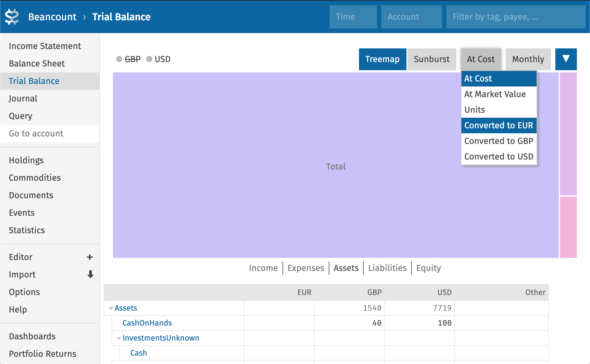Open Holdings in sidebar
The image size is (590, 364).
[50, 160]
